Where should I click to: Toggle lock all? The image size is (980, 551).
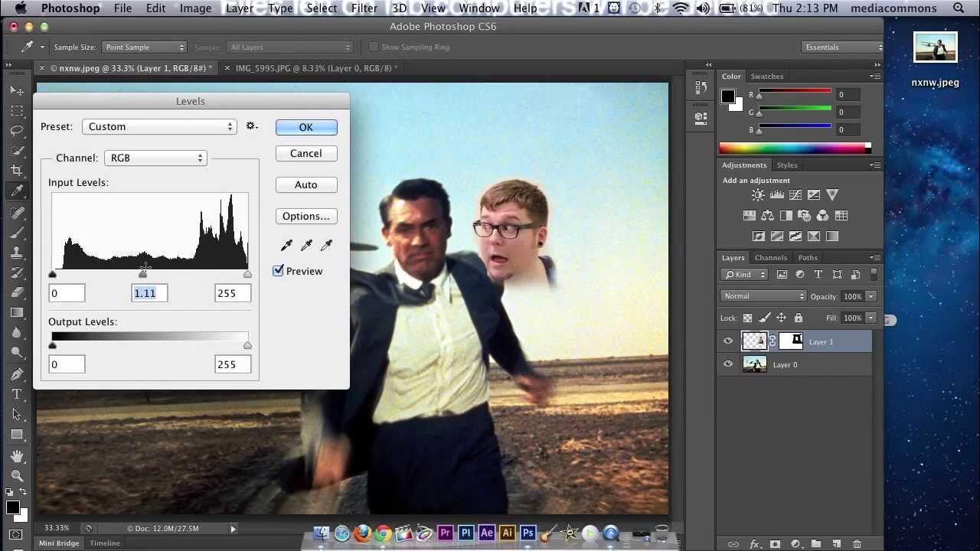[x=799, y=318]
